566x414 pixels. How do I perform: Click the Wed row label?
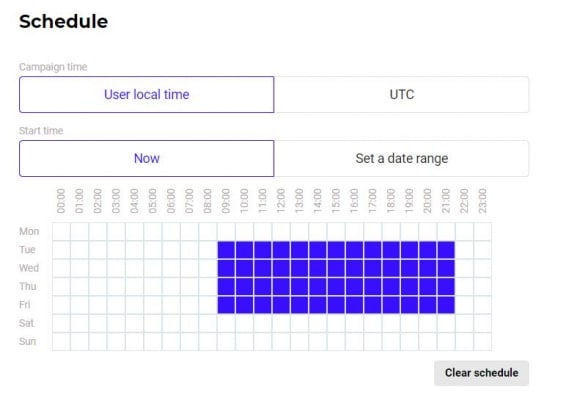tap(29, 268)
